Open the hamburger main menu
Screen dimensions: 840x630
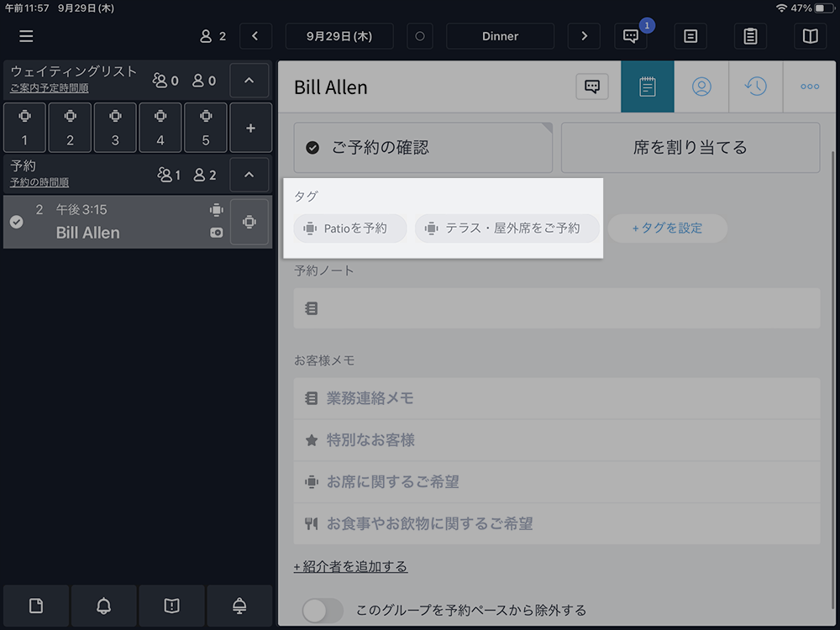(26, 36)
